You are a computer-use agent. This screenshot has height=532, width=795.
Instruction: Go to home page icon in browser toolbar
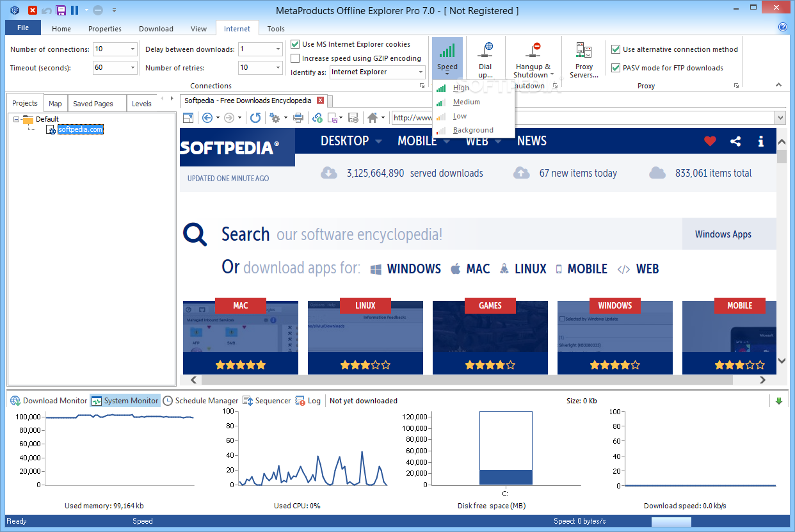pyautogui.click(x=373, y=118)
